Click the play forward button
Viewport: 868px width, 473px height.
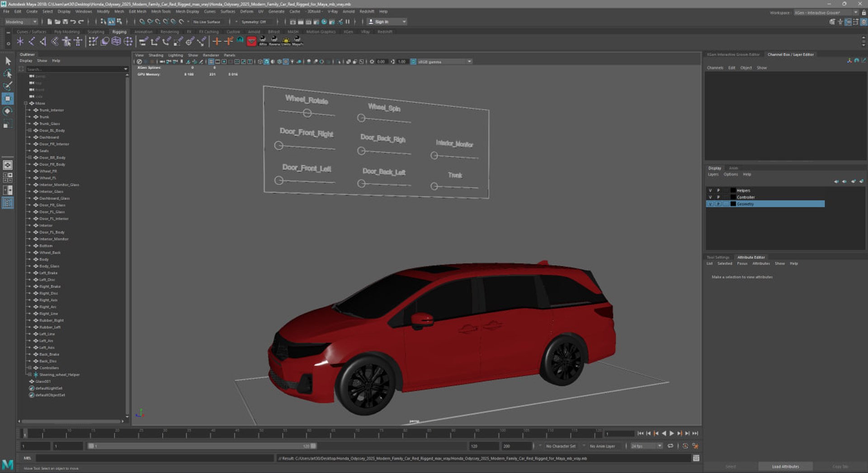tap(671, 433)
